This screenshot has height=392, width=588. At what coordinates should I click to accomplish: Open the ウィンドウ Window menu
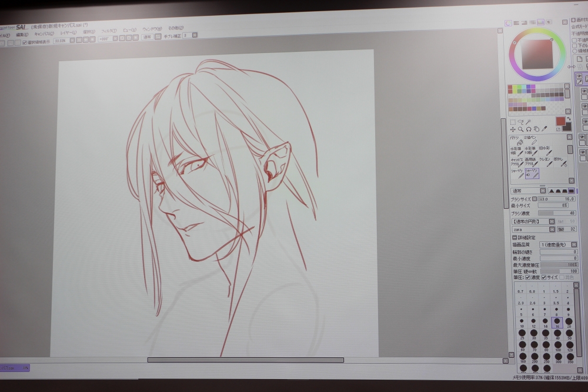click(152, 29)
